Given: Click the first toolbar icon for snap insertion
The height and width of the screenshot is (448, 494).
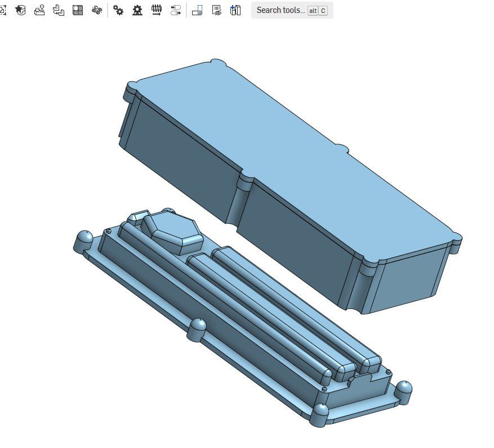Looking at the screenshot, I should [x=3, y=9].
